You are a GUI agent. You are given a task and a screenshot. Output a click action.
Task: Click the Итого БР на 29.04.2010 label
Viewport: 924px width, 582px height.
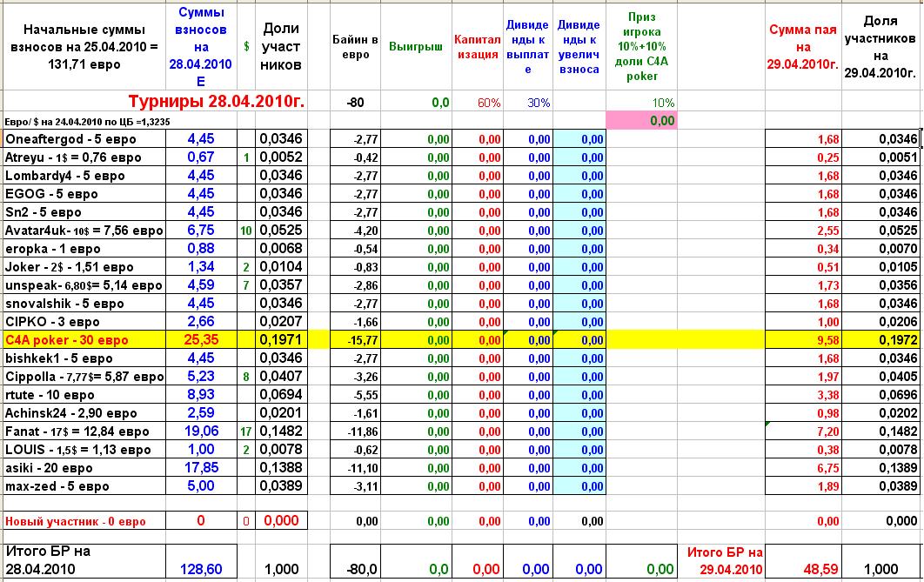pos(725,560)
